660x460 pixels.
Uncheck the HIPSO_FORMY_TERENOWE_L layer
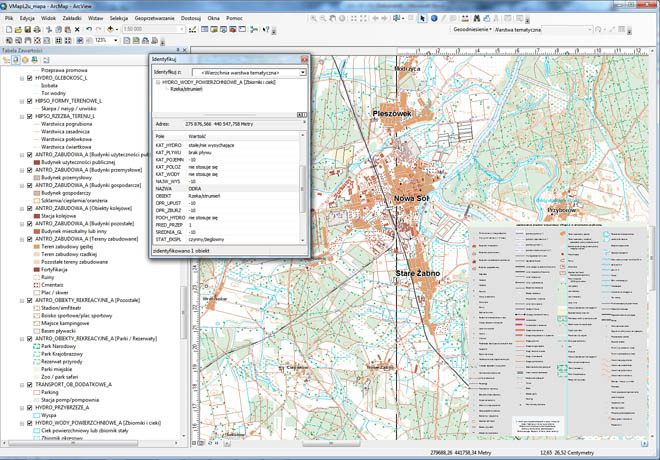[x=29, y=101]
